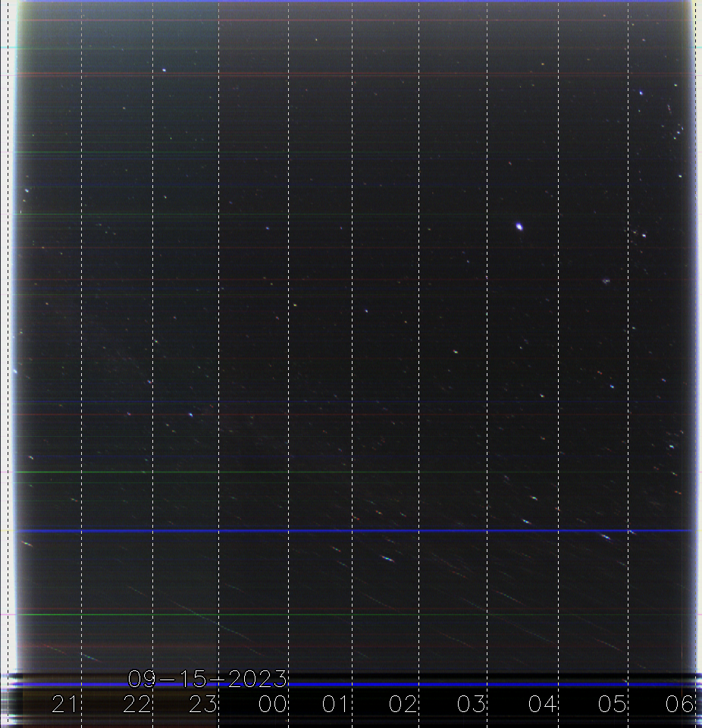Click the 22 hour label
This screenshot has width=702, height=728.
(x=137, y=704)
